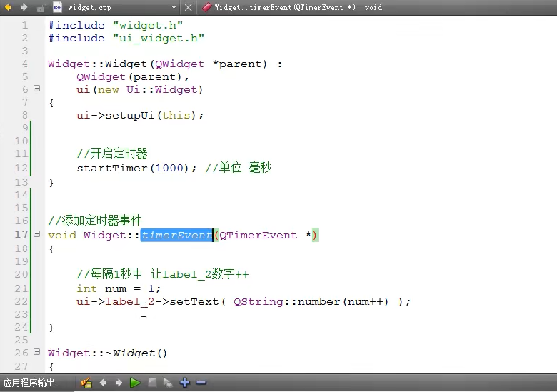Zoom in output text with the plus icon
This screenshot has width=557, height=392.
(185, 383)
